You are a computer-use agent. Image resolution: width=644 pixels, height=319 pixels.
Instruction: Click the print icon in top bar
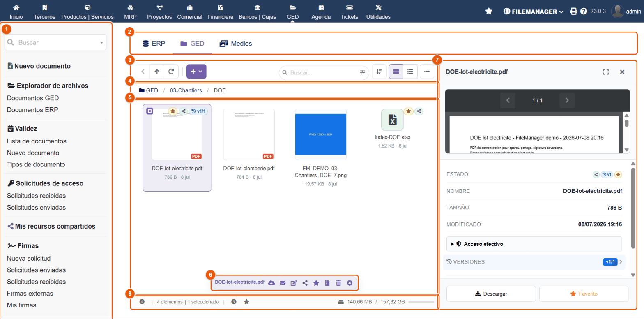[573, 12]
